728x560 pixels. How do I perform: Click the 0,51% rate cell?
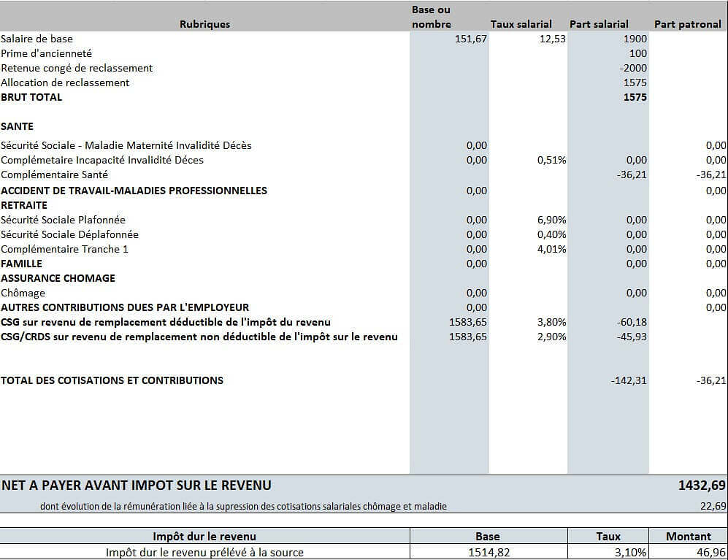coord(551,160)
